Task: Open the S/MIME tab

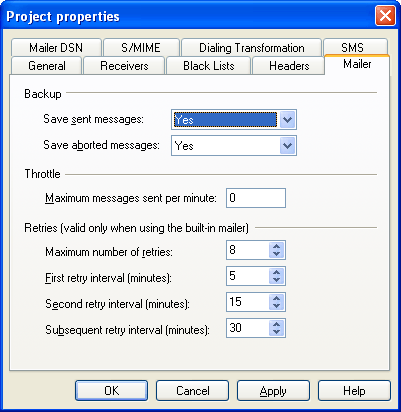Action: click(x=141, y=48)
